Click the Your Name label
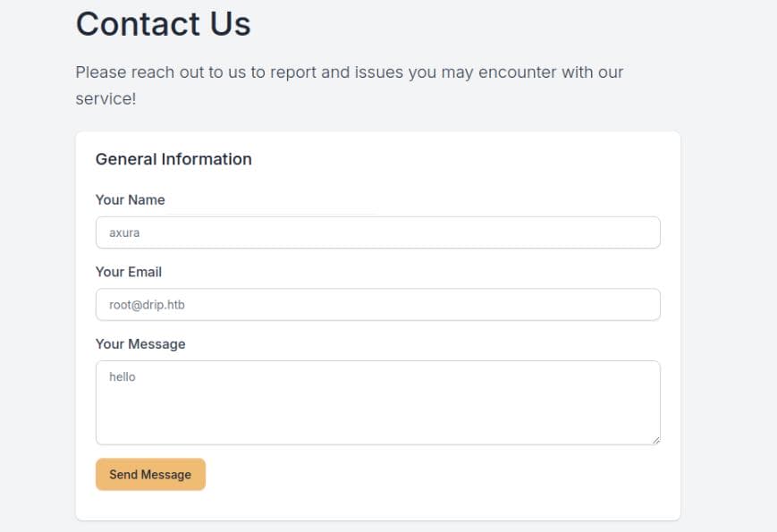This screenshot has height=532, width=777. (131, 200)
